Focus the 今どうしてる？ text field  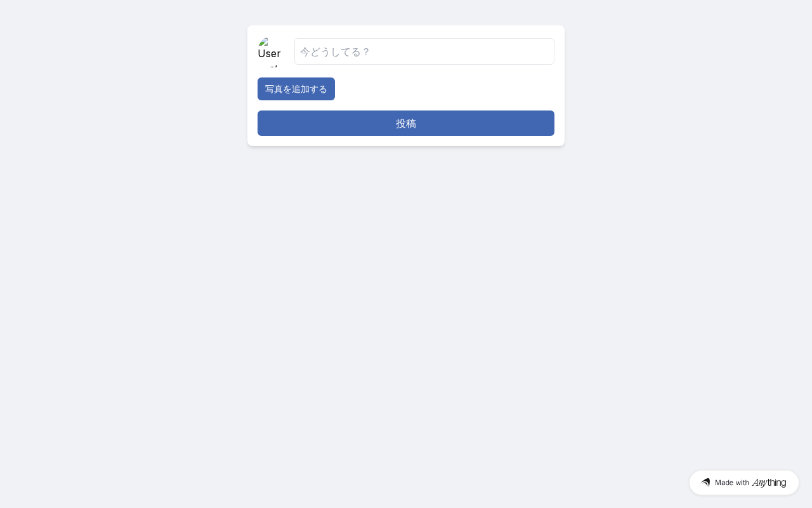coord(424,51)
